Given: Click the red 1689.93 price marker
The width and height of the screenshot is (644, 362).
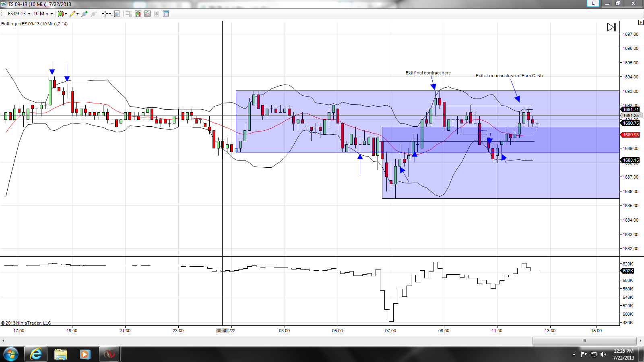Looking at the screenshot, I should [631, 135].
